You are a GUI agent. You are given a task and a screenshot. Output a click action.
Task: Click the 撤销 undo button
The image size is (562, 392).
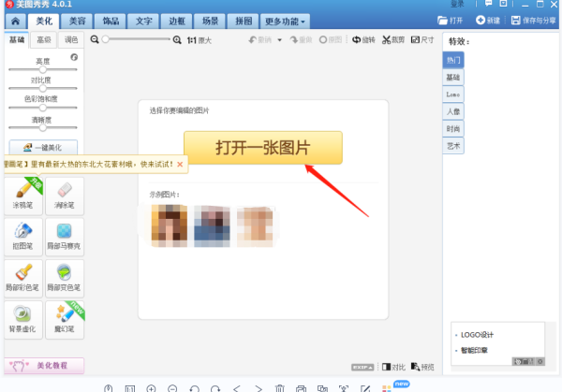point(260,39)
